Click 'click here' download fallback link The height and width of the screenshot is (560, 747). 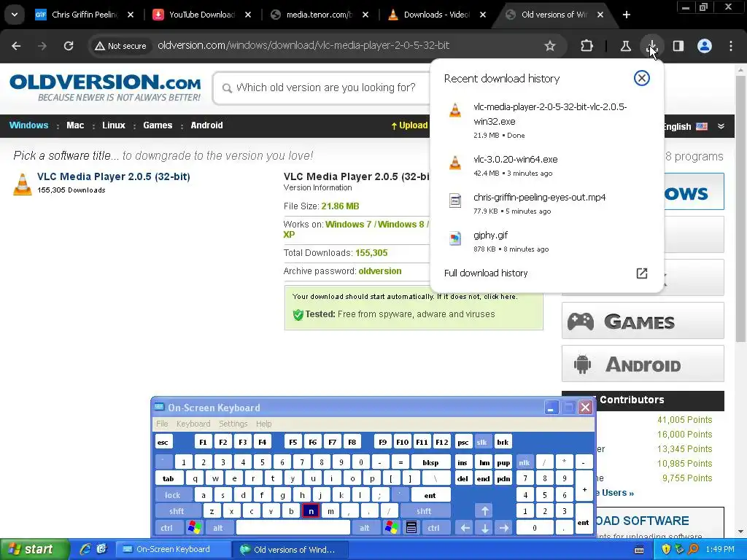499,296
